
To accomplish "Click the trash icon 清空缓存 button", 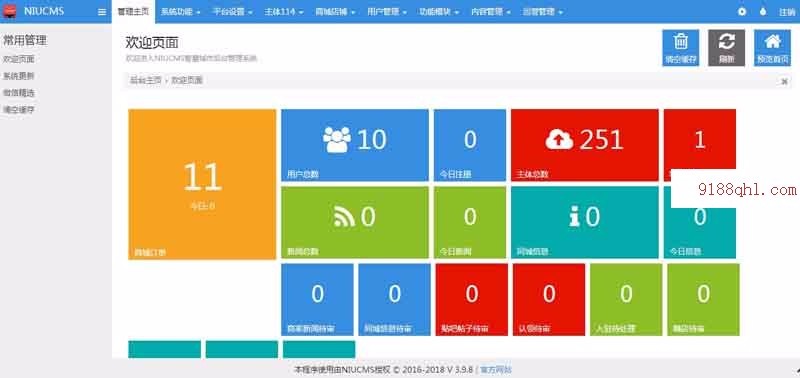I will [681, 47].
